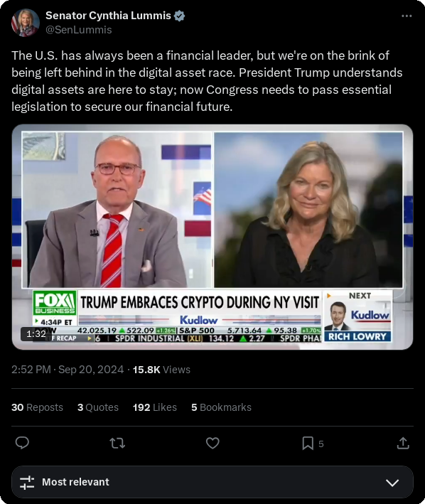Click the @SenLummis handle

[x=79, y=30]
